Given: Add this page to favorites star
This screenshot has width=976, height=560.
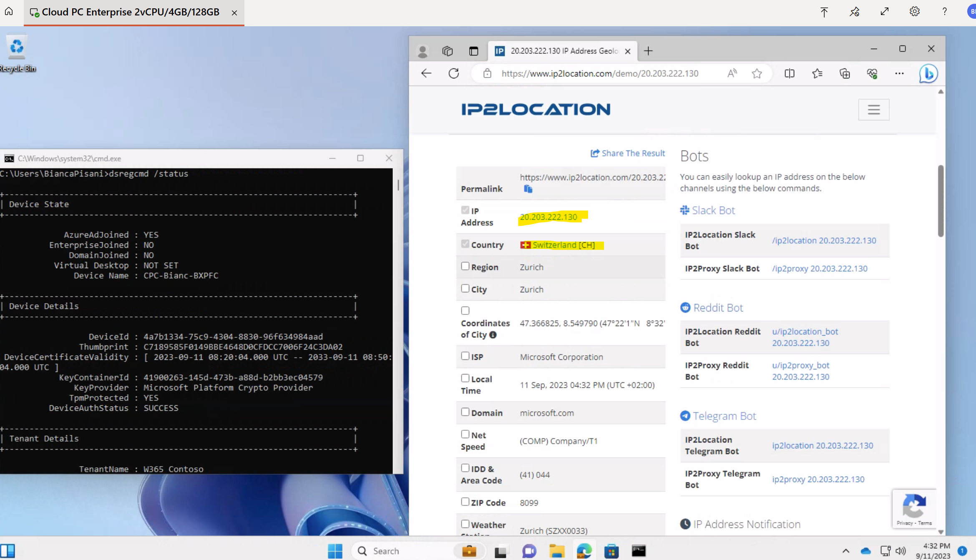Looking at the screenshot, I should (x=757, y=74).
